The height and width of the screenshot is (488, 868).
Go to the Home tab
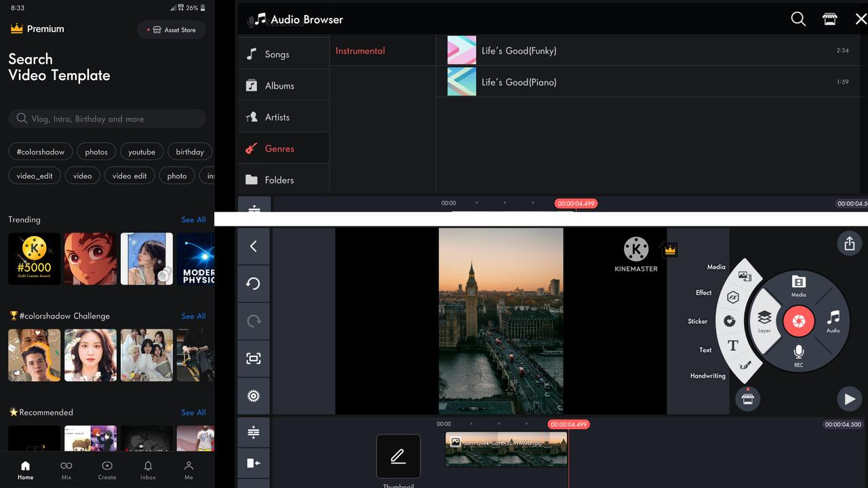(x=25, y=470)
